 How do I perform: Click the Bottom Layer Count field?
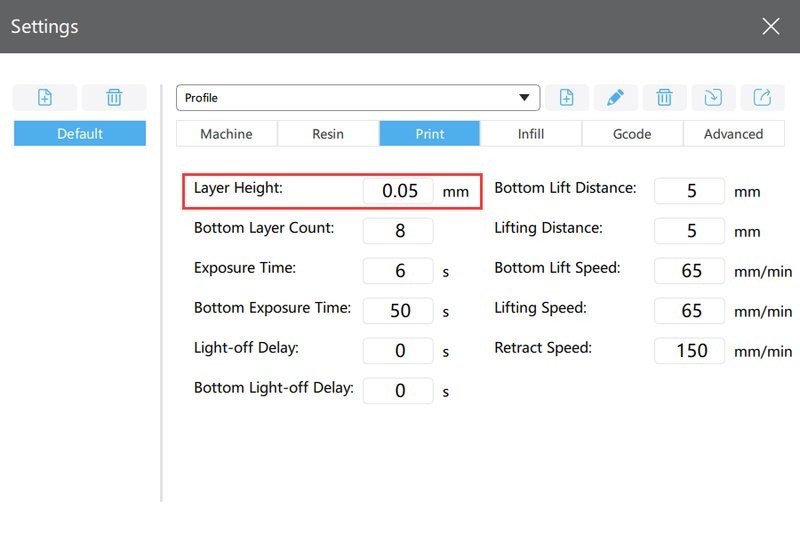click(399, 231)
